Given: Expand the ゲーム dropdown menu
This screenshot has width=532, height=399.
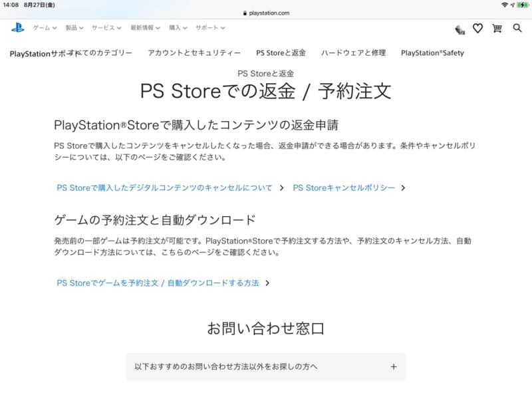Looking at the screenshot, I should (x=45, y=28).
